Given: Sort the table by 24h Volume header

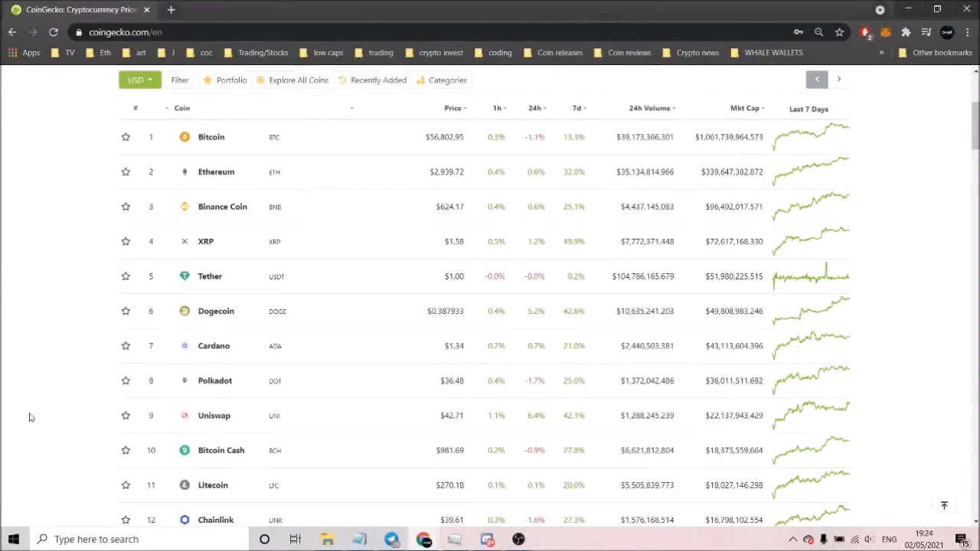Looking at the screenshot, I should 651,108.
